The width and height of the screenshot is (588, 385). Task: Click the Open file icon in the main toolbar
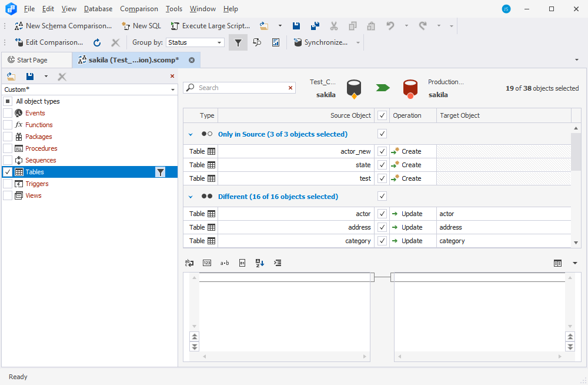point(264,26)
